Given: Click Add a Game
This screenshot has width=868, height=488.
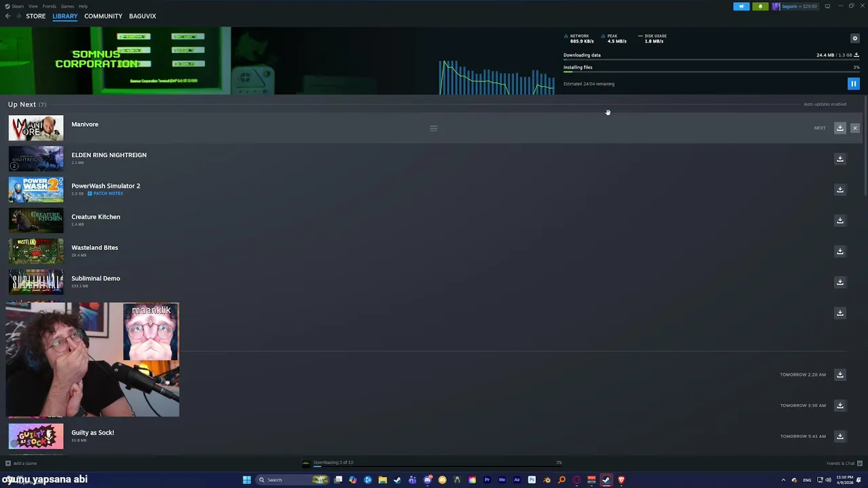Looking at the screenshot, I should 21,464.
